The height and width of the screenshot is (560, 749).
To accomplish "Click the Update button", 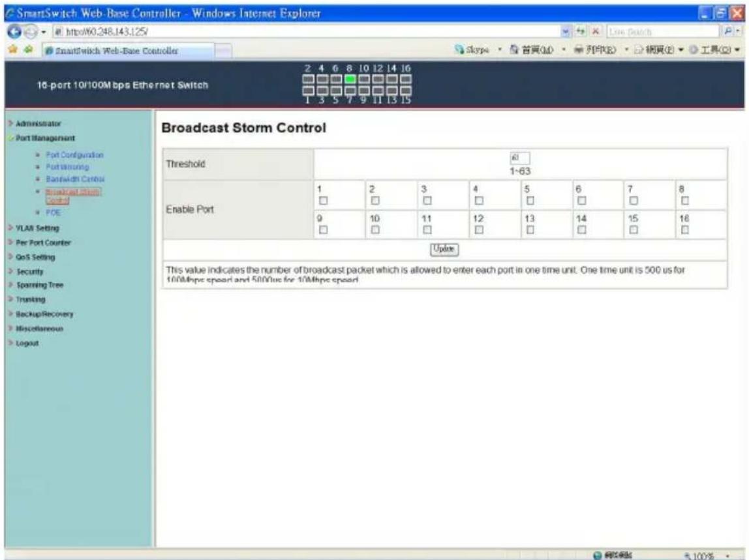I will [444, 249].
